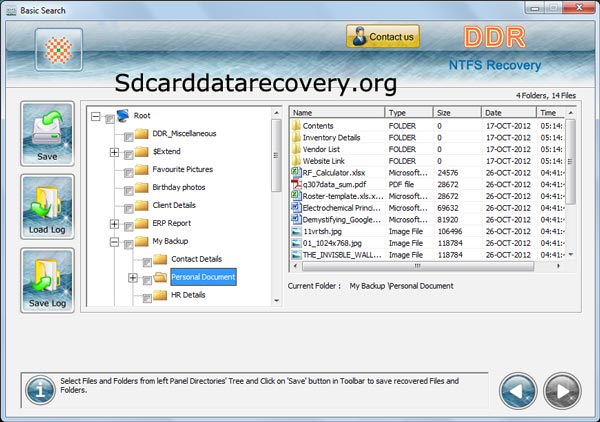
Task: Sort file list by Time column
Action: point(551,112)
